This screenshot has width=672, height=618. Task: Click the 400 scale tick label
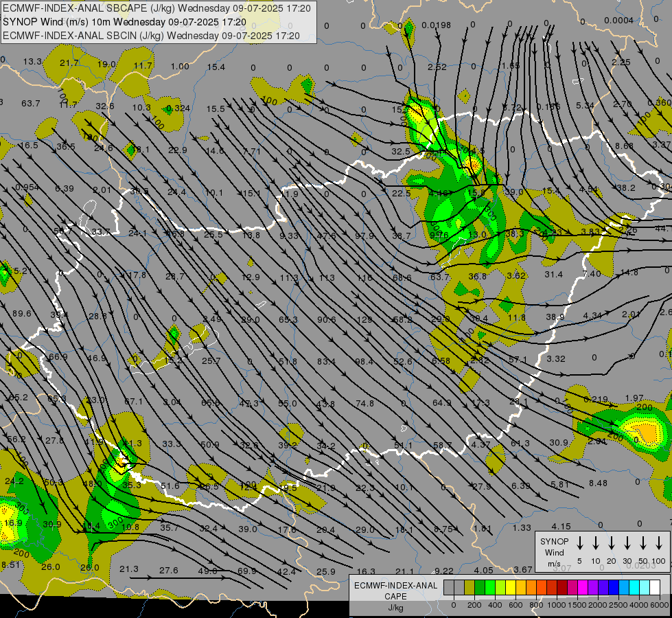coord(495,605)
